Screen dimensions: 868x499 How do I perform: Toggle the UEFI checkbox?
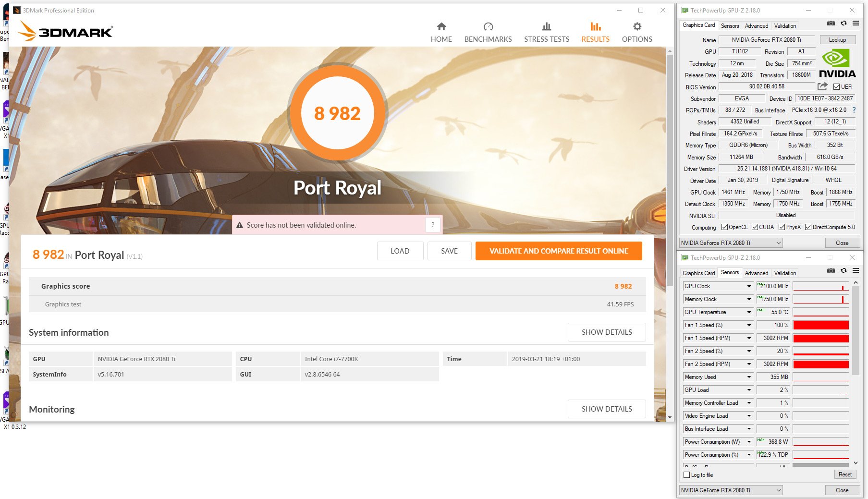click(x=836, y=87)
